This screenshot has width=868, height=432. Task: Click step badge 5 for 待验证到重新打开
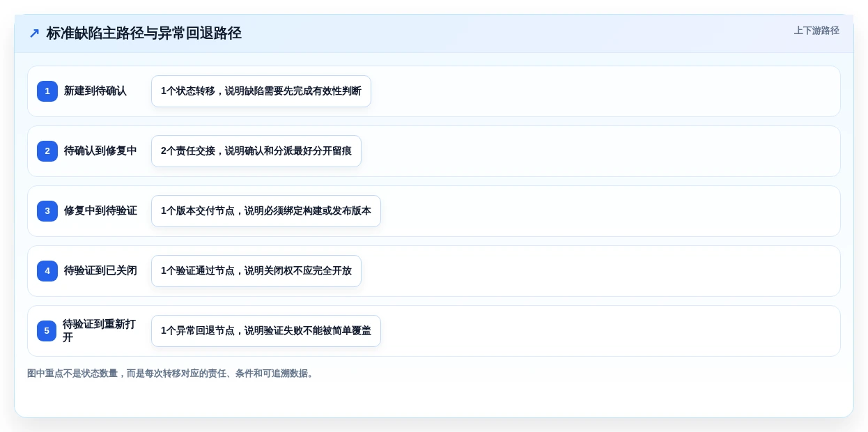coord(47,331)
